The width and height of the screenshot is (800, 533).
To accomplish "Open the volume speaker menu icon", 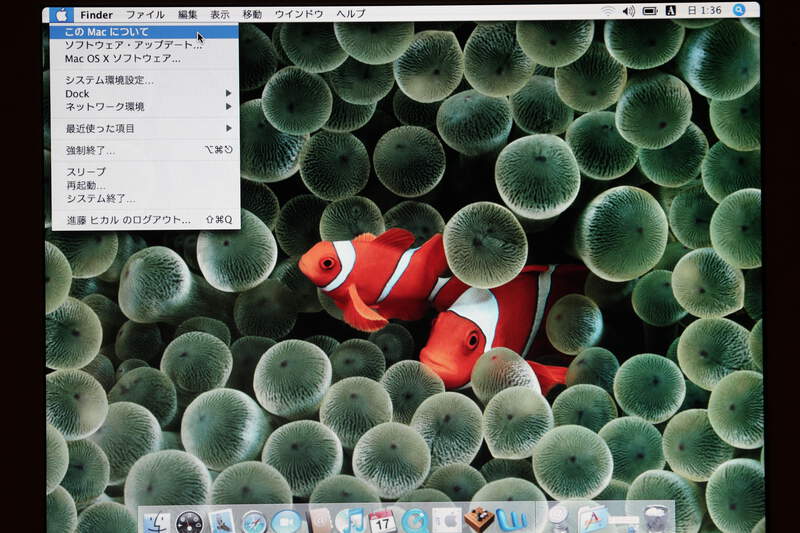I will (x=629, y=11).
